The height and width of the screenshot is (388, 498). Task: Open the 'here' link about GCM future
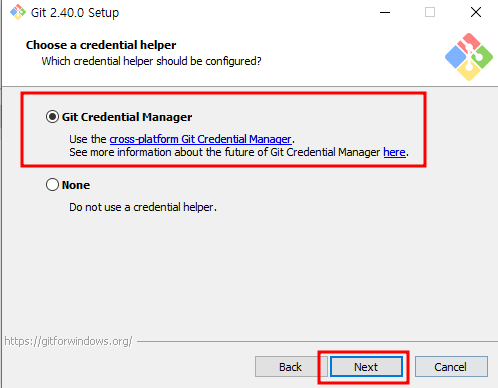(x=394, y=152)
